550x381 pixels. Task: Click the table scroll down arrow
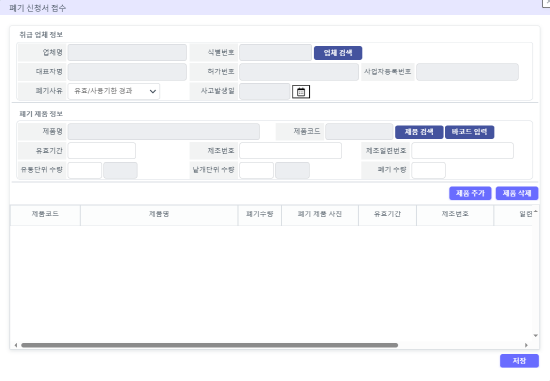(x=536, y=336)
